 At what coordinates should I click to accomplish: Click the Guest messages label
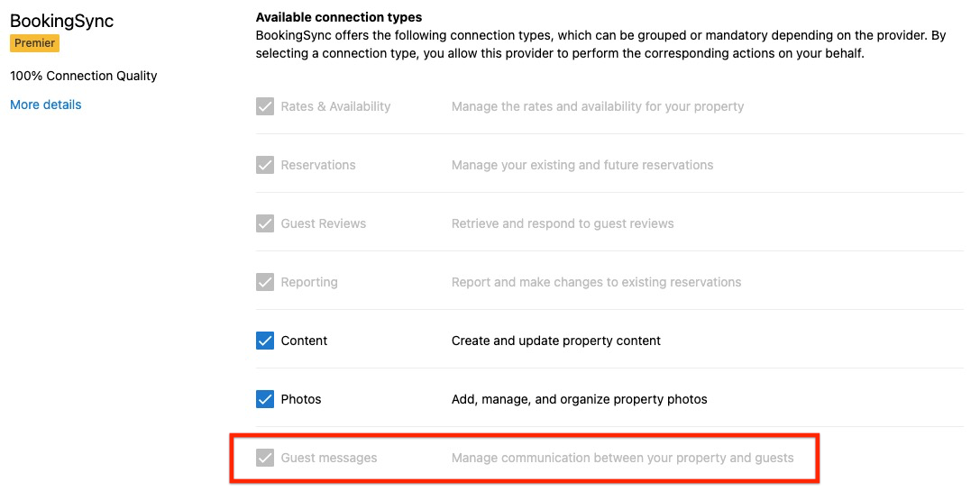coord(329,458)
